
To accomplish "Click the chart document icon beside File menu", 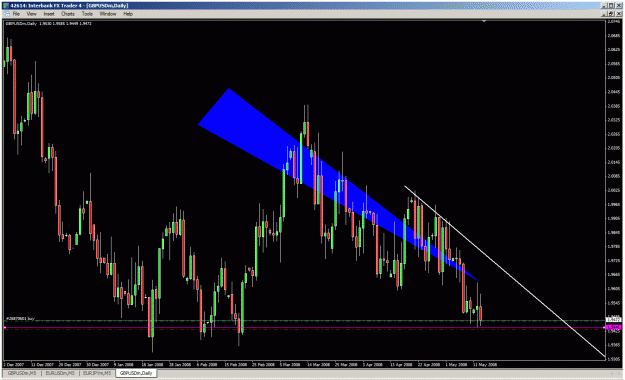I will click(6, 14).
